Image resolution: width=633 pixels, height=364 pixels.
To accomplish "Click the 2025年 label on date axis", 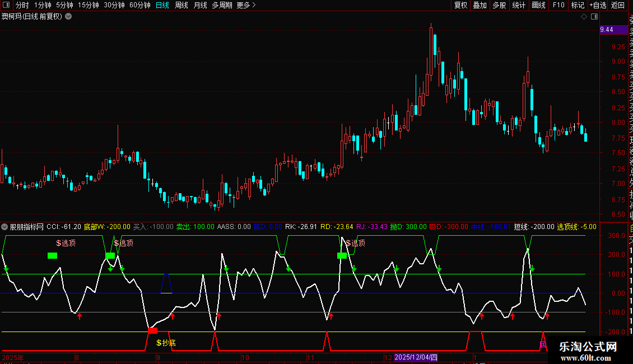I will click(13, 357).
